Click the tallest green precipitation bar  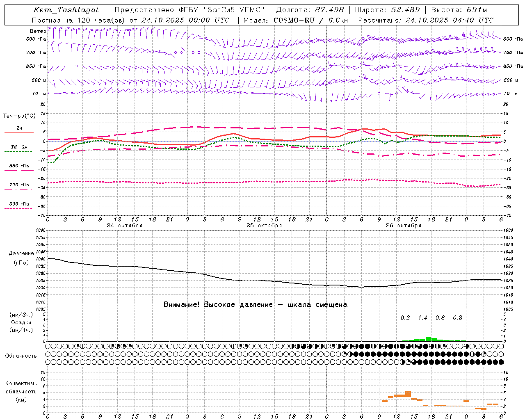[428, 339]
